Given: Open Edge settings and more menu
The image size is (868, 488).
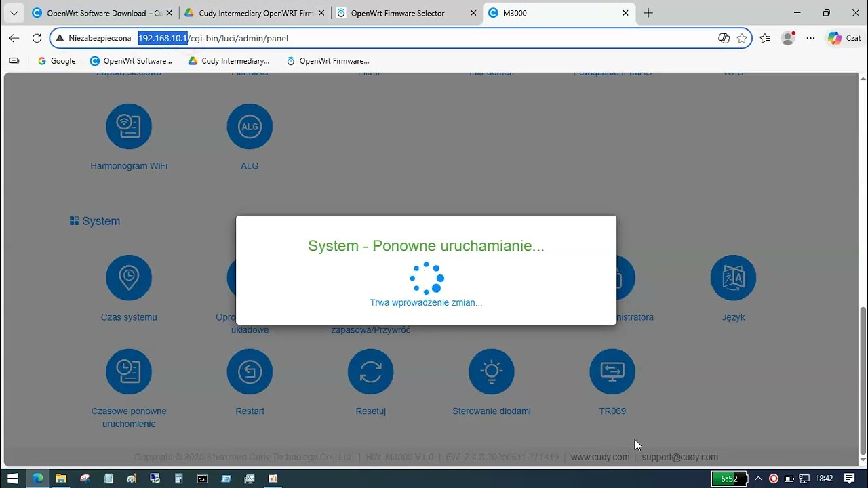Looking at the screenshot, I should point(810,38).
